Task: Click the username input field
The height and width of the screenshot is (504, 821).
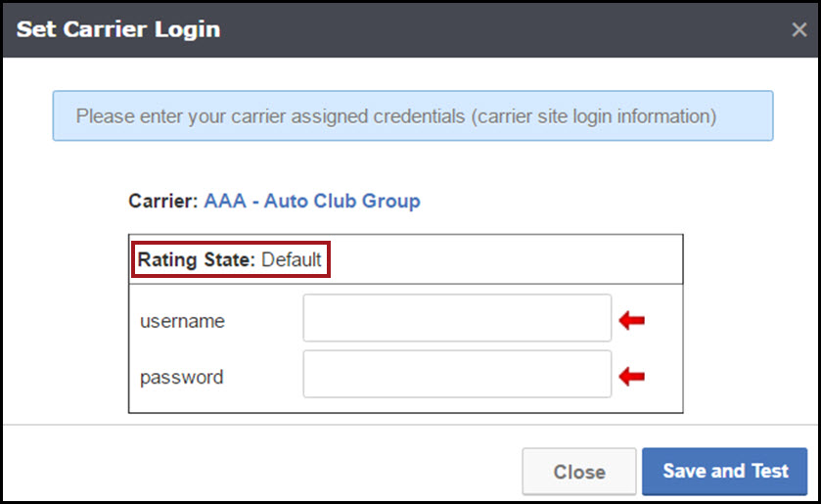Action: (457, 318)
